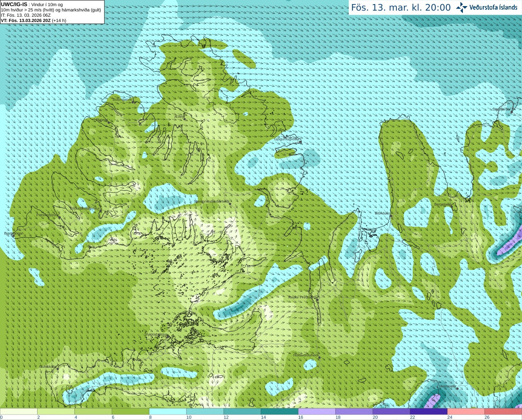Click the Veðurstofa Íslands logo
522x420 pixels.
487,7
